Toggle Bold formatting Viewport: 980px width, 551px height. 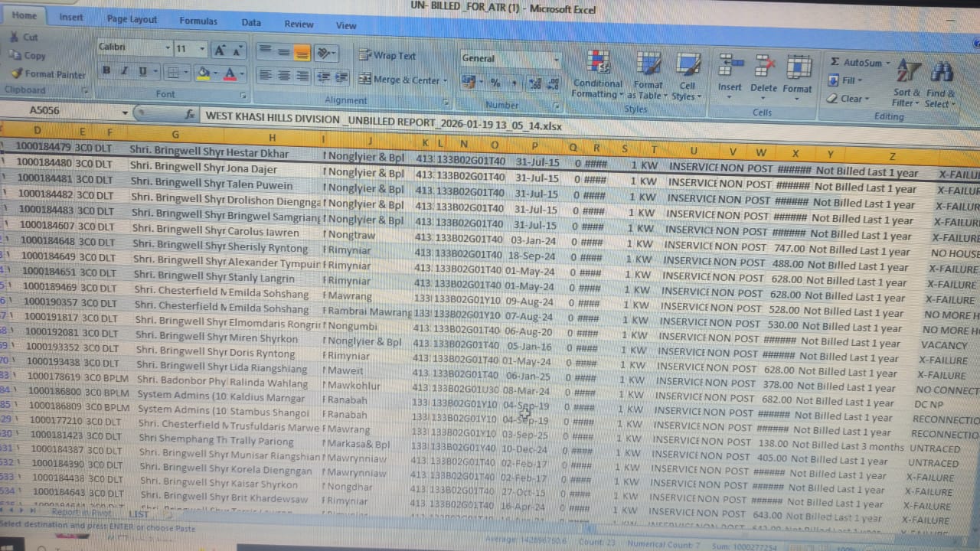pos(106,71)
